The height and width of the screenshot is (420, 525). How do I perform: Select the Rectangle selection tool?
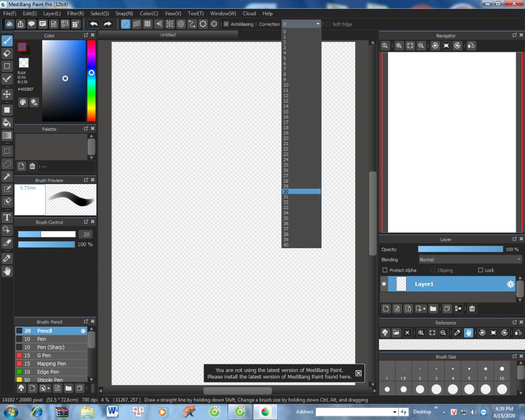click(x=7, y=151)
